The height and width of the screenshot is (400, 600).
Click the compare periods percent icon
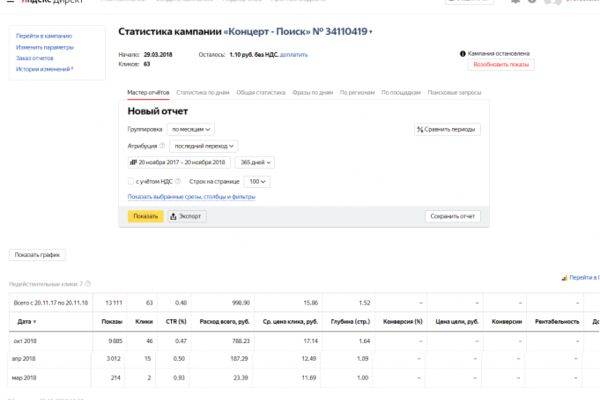pyautogui.click(x=420, y=129)
